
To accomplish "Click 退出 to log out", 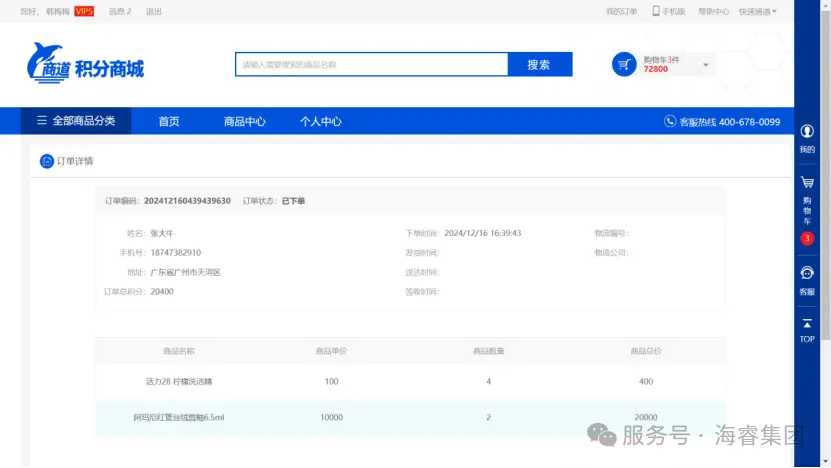I will click(153, 11).
